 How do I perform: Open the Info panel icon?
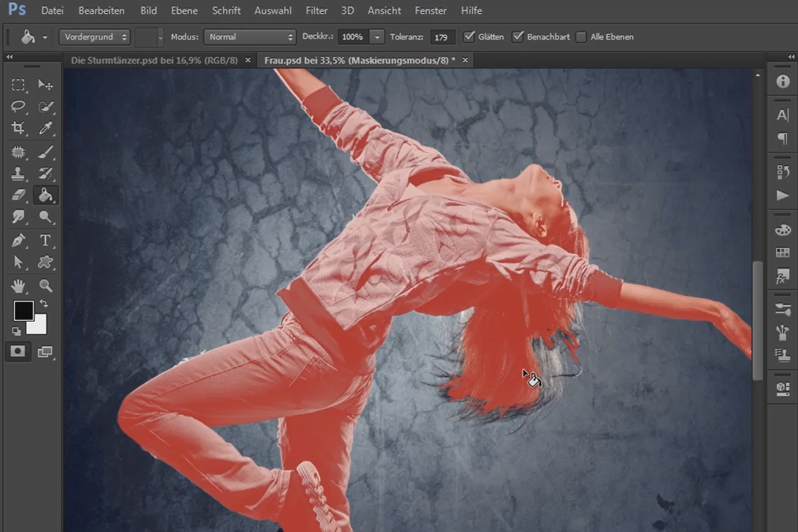(783, 82)
